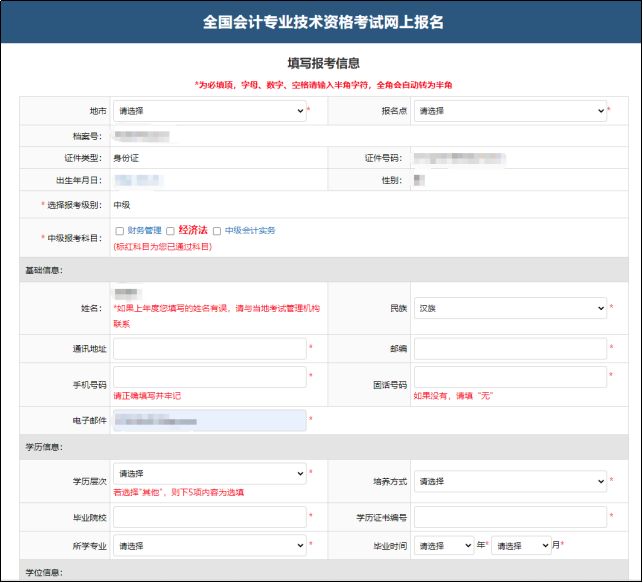Click the 学历证书编号 certificate number field
Image resolution: width=643 pixels, height=583 pixels.
click(x=510, y=517)
